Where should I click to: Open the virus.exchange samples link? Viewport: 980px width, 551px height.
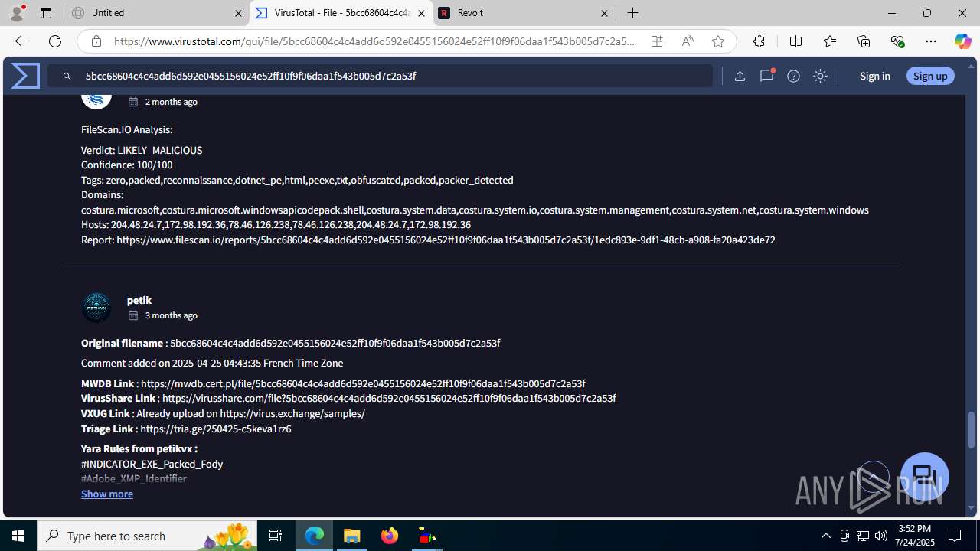[x=292, y=413]
